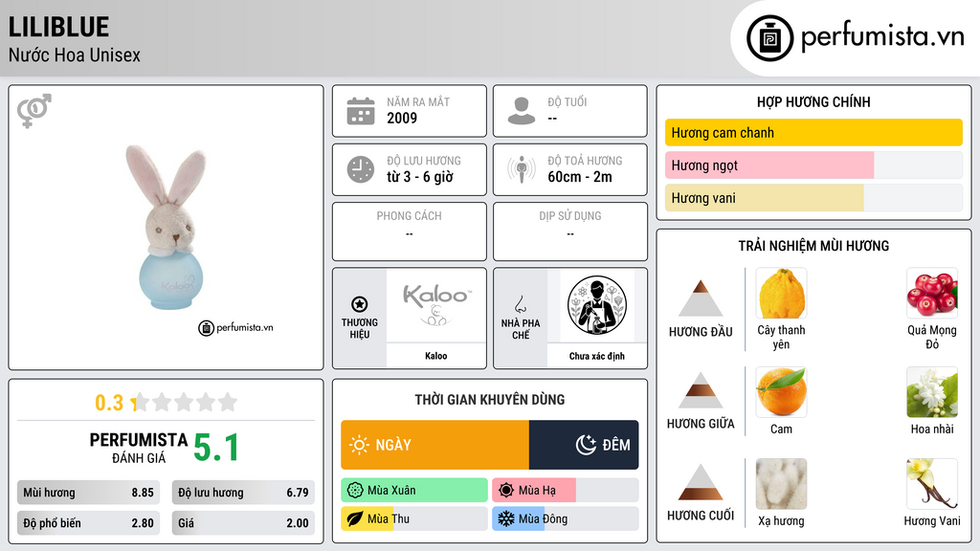Click the green 5.1 Perfumista score
This screenshot has width=980, height=551.
[x=216, y=448]
